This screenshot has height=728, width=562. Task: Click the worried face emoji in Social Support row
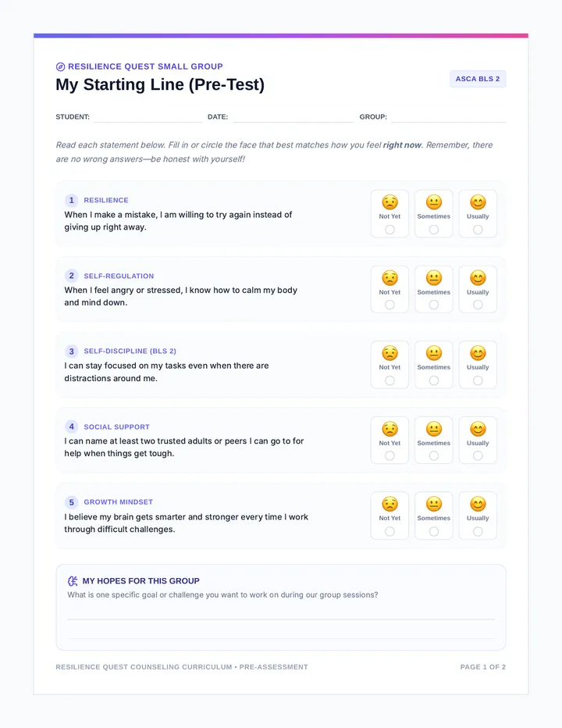pos(389,429)
